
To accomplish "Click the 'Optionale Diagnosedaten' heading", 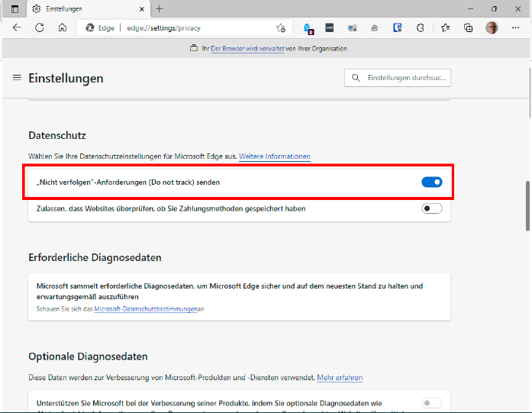I will coord(89,357).
